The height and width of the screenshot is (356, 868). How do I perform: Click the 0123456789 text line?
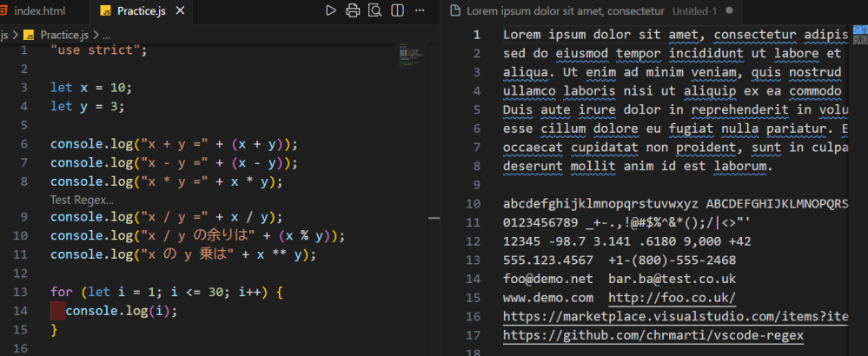pyautogui.click(x=626, y=222)
